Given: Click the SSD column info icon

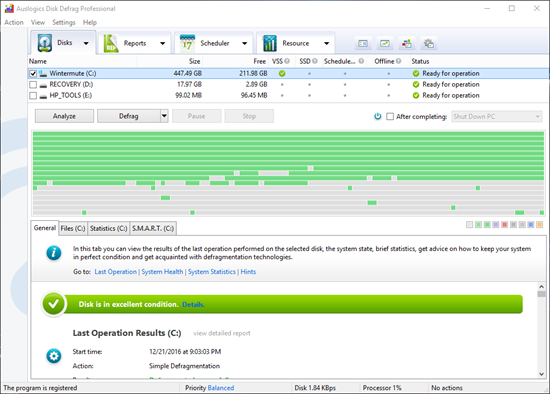Looking at the screenshot, I should pyautogui.click(x=315, y=61).
